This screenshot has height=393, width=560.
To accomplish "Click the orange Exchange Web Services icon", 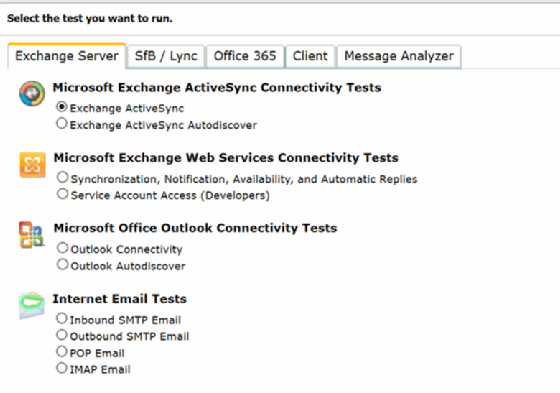I will (32, 165).
